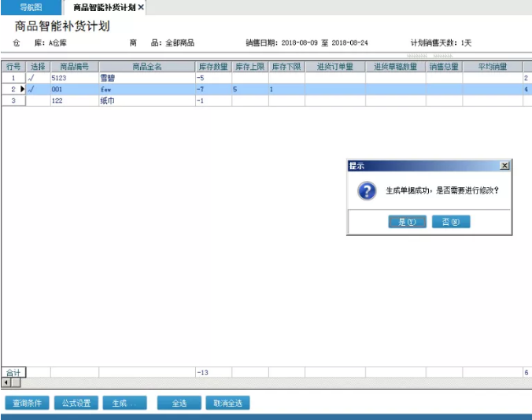Close the 提示 dialog with its X button
Viewport: 532px width, 420px height.
(504, 165)
